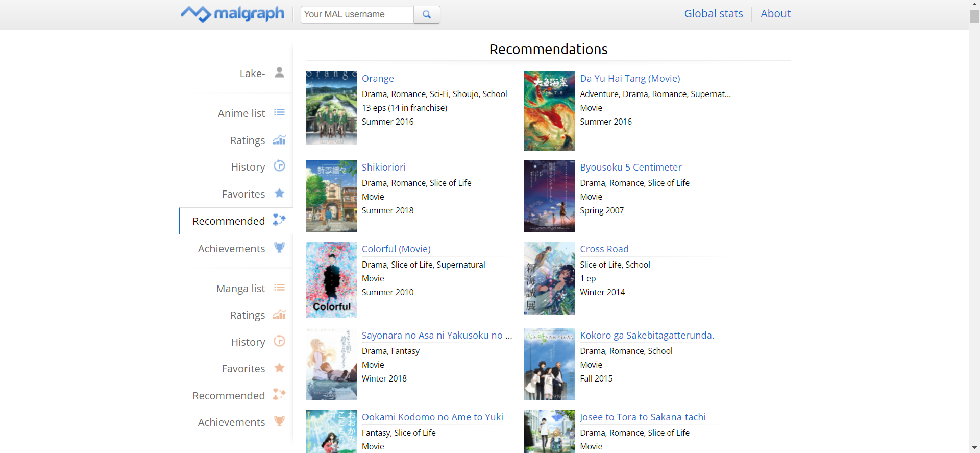This screenshot has width=980, height=453.
Task: Click the Byousoku 5 Centimeter poster thumbnail
Action: (550, 196)
